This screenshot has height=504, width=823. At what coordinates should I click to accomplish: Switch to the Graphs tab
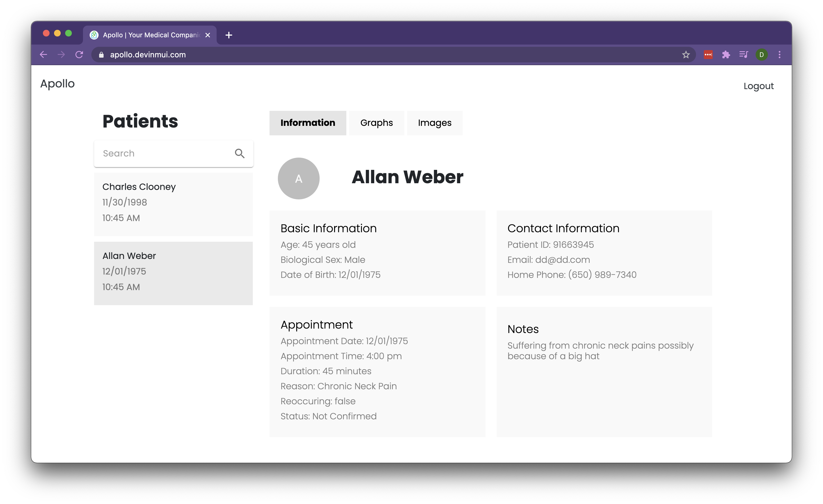tap(376, 123)
